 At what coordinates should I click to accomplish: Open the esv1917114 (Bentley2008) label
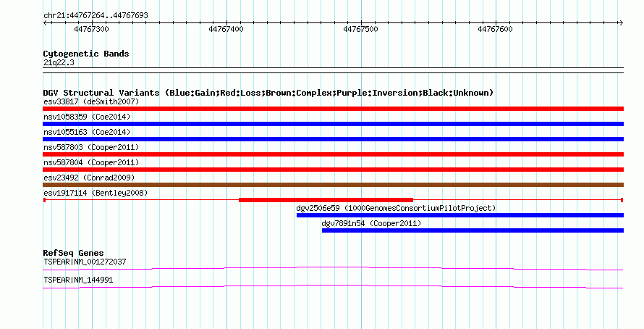tap(96, 193)
